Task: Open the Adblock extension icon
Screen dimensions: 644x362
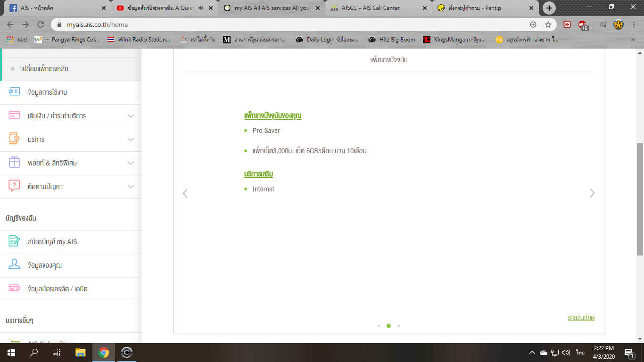Action: [583, 25]
